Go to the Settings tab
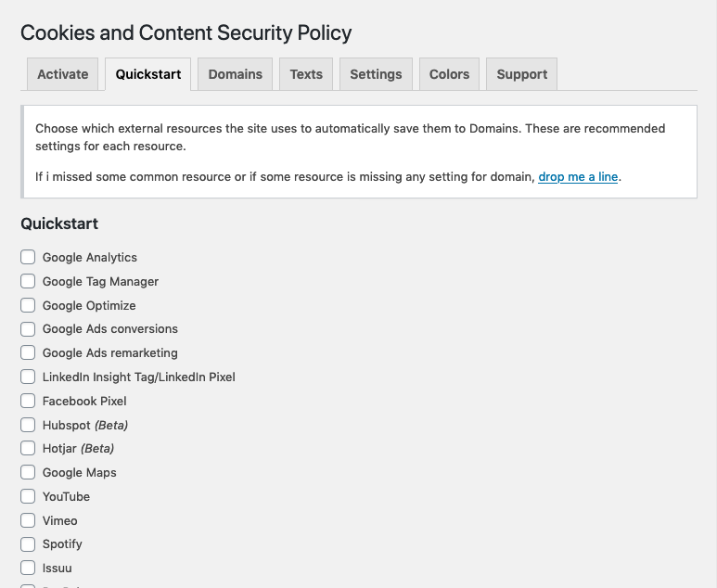717x588 pixels. point(376,74)
